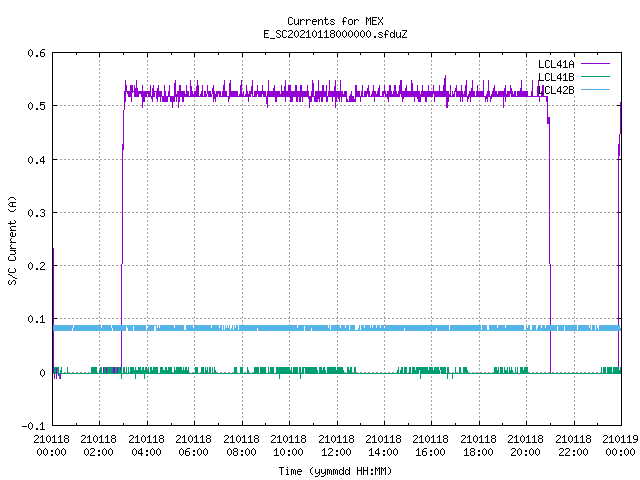The width and height of the screenshot is (640, 480).
Task: Click the green LCL41B legend line sample
Action: (x=595, y=76)
